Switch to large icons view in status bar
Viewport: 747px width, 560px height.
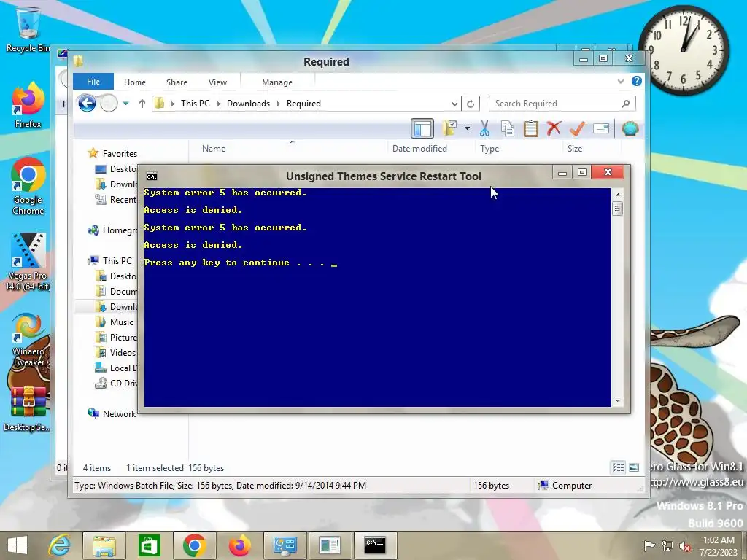pyautogui.click(x=634, y=467)
